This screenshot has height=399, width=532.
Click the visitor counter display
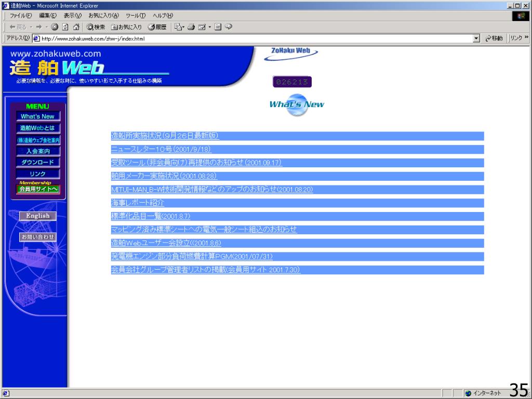(x=292, y=82)
